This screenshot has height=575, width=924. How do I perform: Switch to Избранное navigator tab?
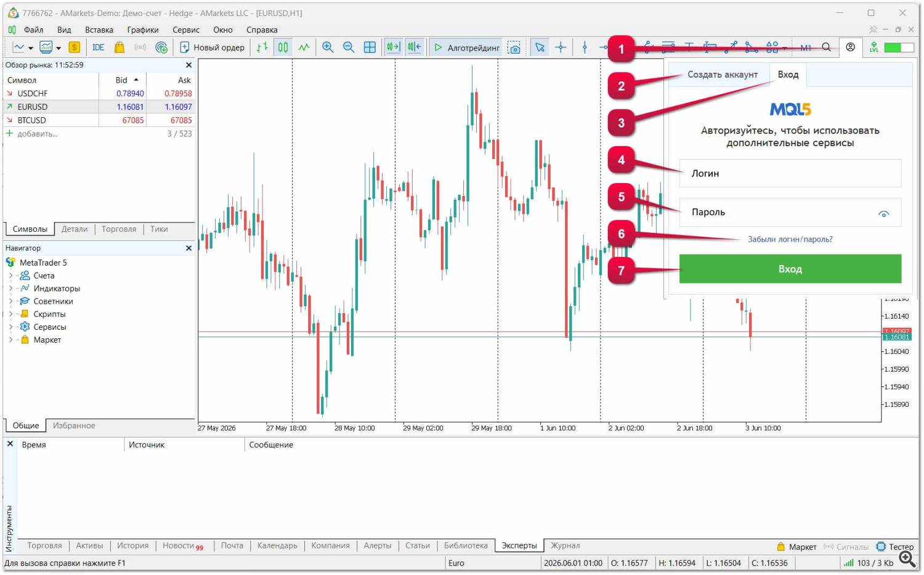click(x=74, y=425)
